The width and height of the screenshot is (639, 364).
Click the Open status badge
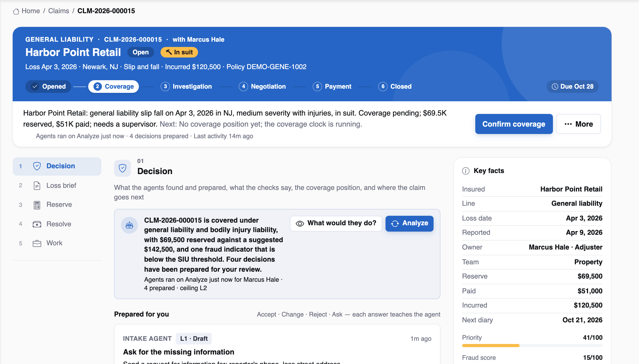click(140, 52)
